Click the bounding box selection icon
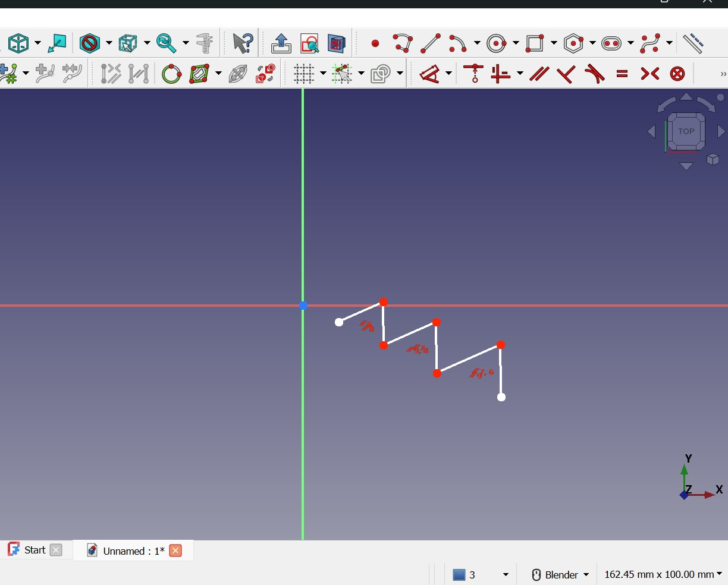728x585 pixels. coord(128,43)
